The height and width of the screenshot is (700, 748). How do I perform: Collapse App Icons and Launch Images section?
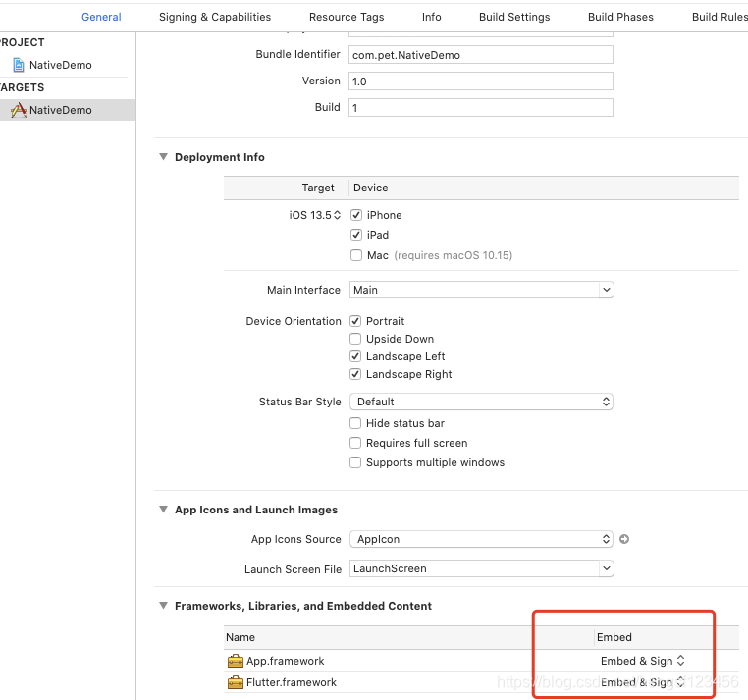[163, 510]
